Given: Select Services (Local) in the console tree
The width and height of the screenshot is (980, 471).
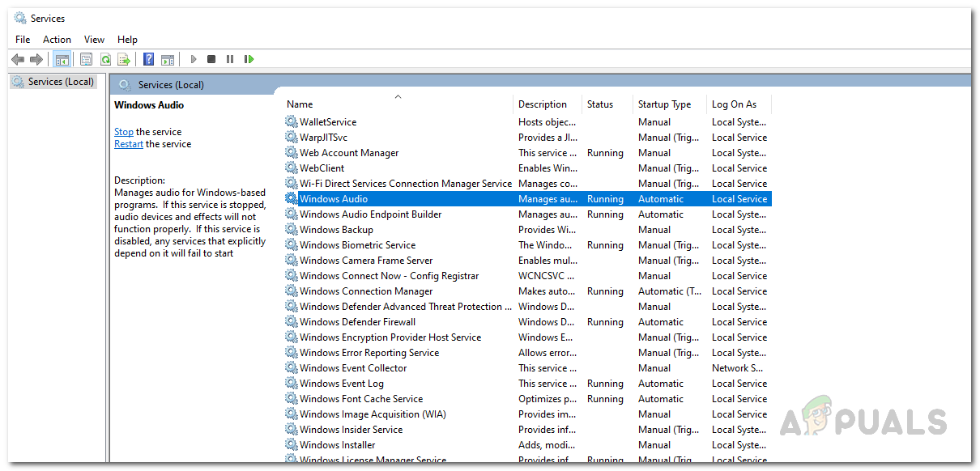Looking at the screenshot, I should (x=61, y=82).
